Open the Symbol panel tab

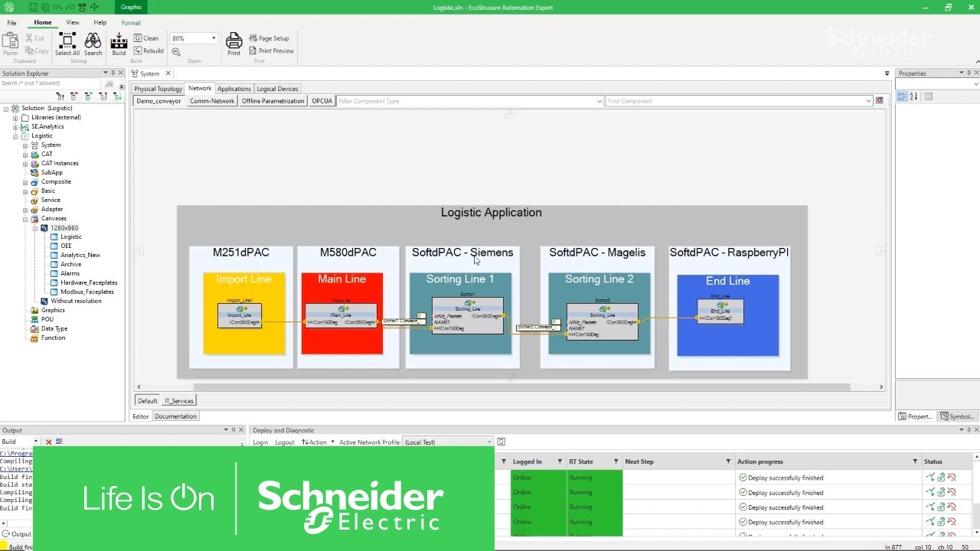[956, 416]
